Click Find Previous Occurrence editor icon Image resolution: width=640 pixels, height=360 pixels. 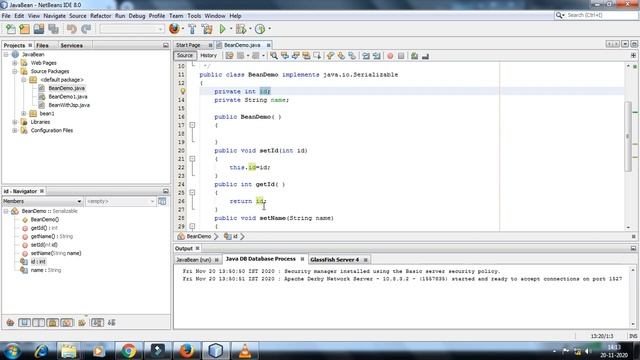point(285,56)
